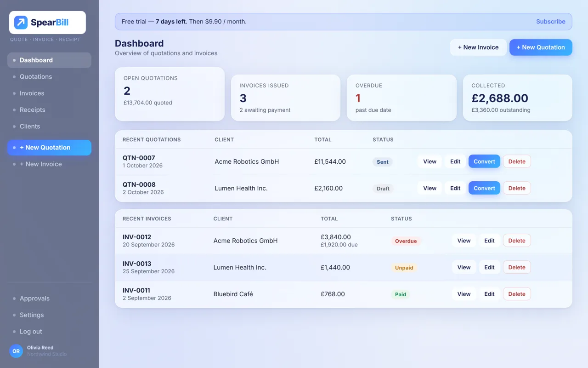Click the SpearBill arrow logo icon
Viewport: 588px width, 368px height.
tap(21, 23)
